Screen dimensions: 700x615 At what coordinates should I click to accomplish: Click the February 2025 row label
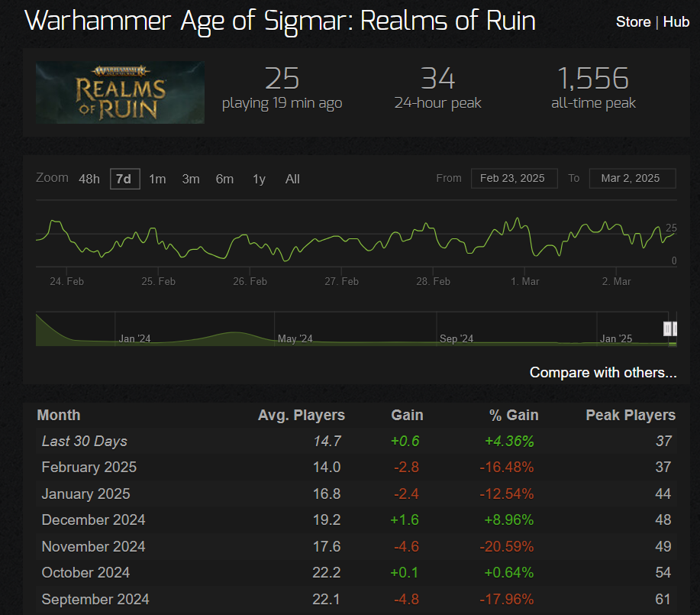(x=89, y=467)
